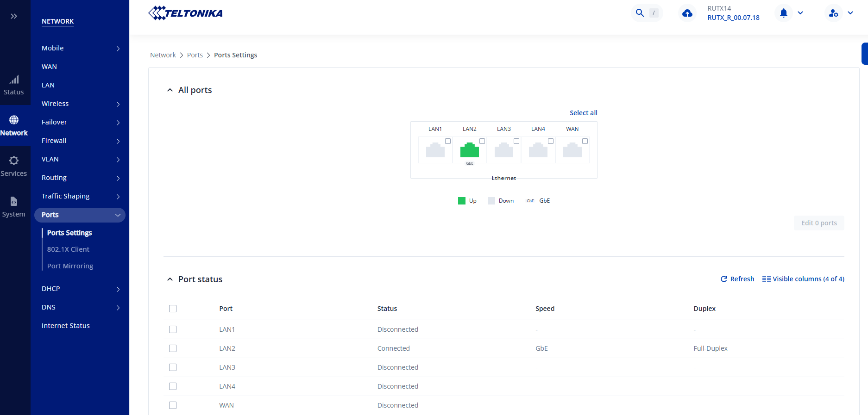Toggle the select-all checkbox in table header

(173, 309)
